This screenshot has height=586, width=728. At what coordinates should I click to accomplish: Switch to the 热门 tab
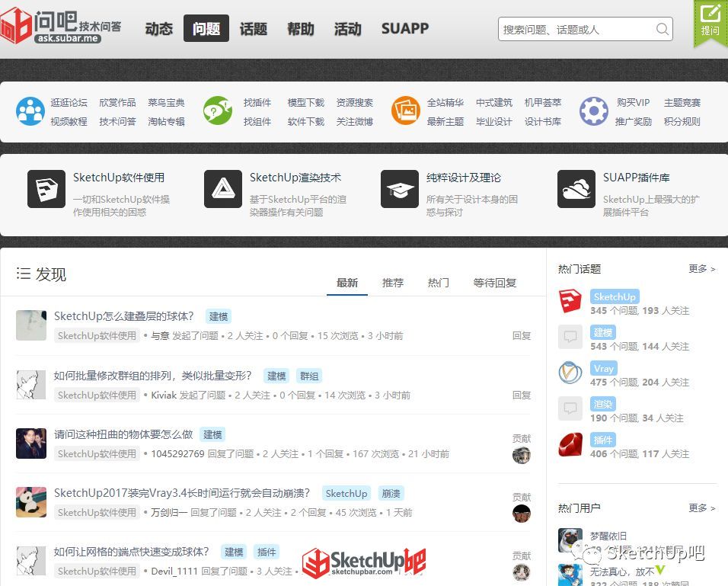[x=439, y=283]
